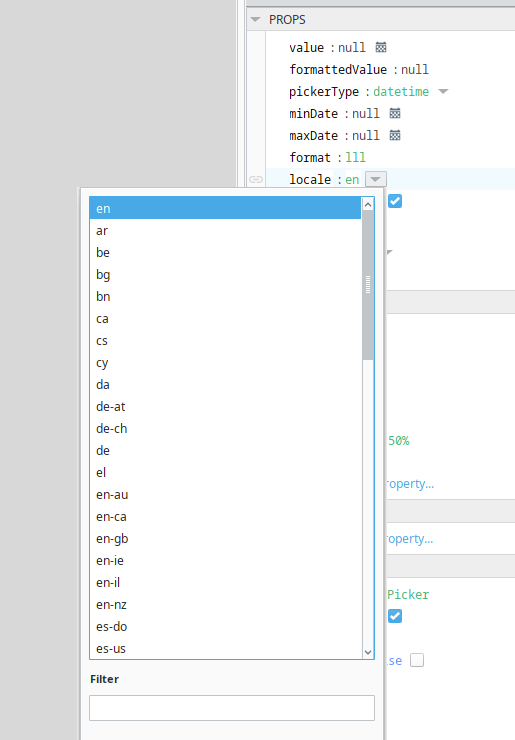This screenshot has height=740, width=515.
Task: Pick 'es-us' locale from the list
Action: [x=225, y=648]
